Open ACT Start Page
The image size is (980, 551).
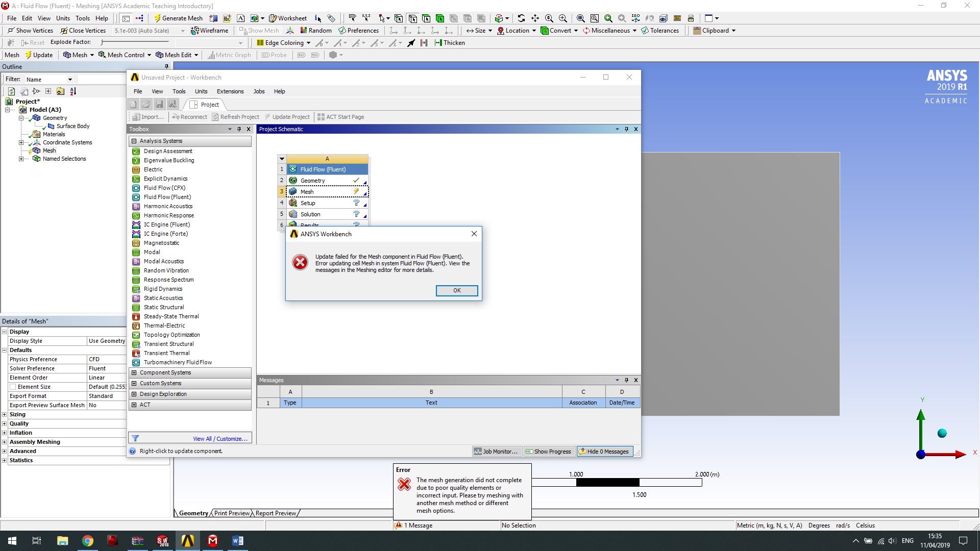pos(341,117)
